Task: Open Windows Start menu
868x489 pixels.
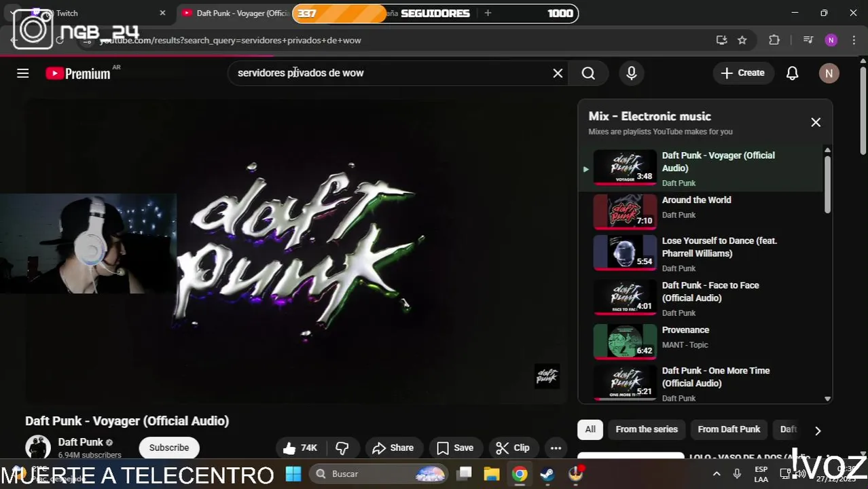Action: point(293,473)
